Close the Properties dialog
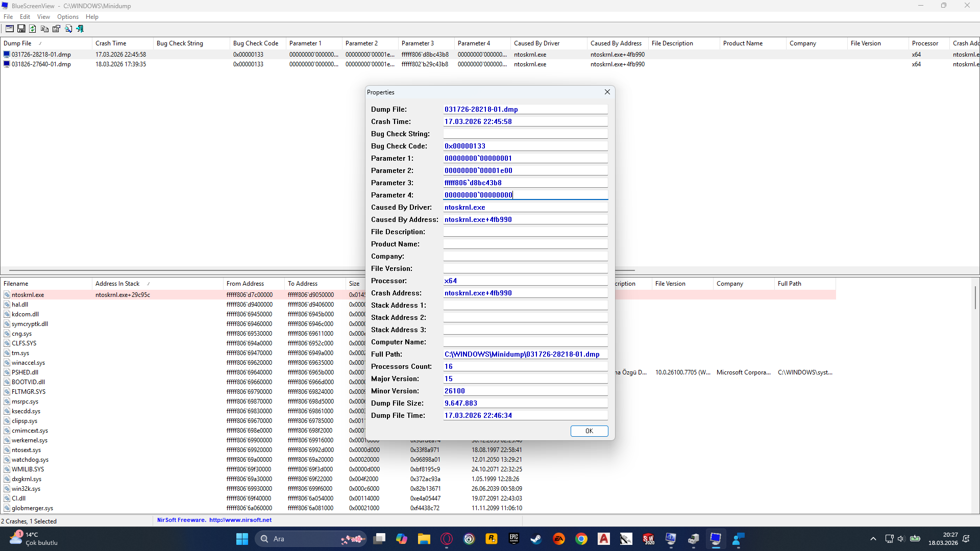The width and height of the screenshot is (980, 551). pyautogui.click(x=607, y=92)
